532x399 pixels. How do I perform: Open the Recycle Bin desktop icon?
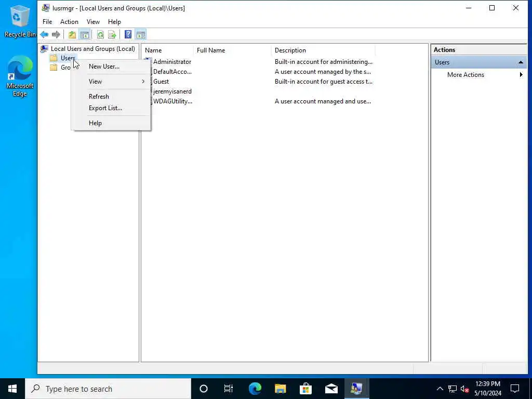tap(20, 21)
